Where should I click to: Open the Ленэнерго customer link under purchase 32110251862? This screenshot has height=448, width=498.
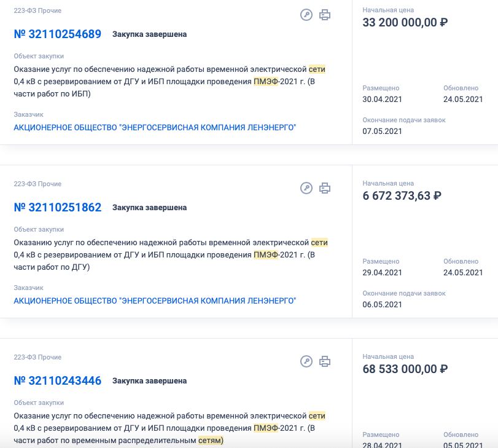pyautogui.click(x=155, y=301)
